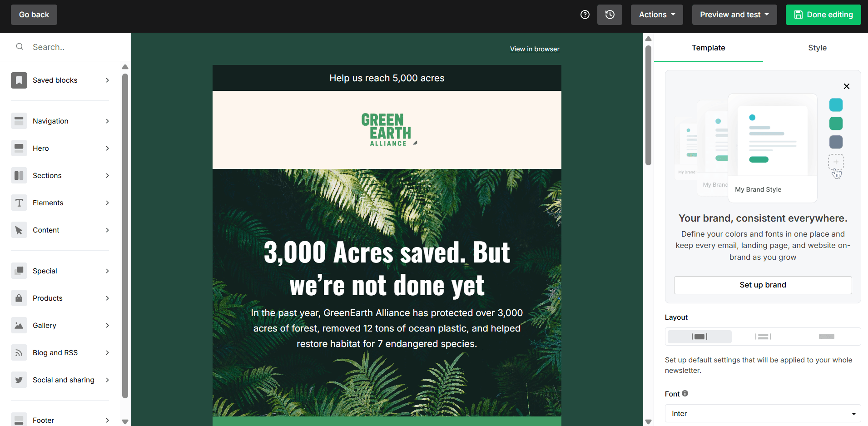Switch to the Template tab
The width and height of the screenshot is (868, 426).
pos(709,48)
